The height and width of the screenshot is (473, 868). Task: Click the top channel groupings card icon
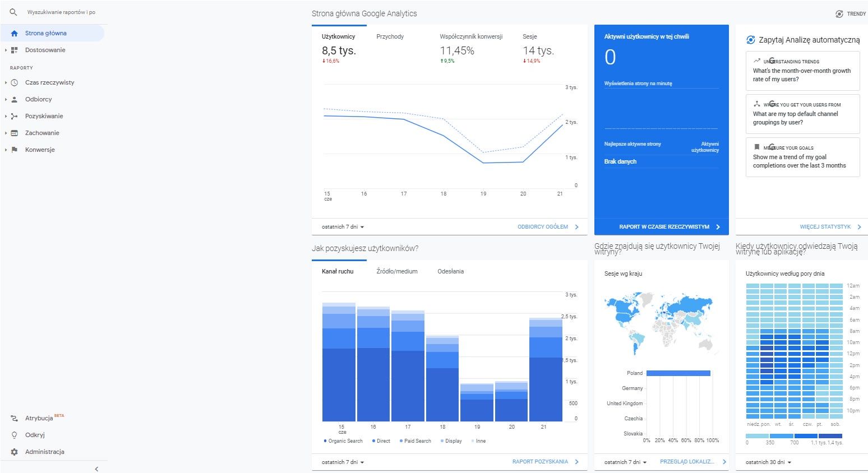pyautogui.click(x=757, y=104)
